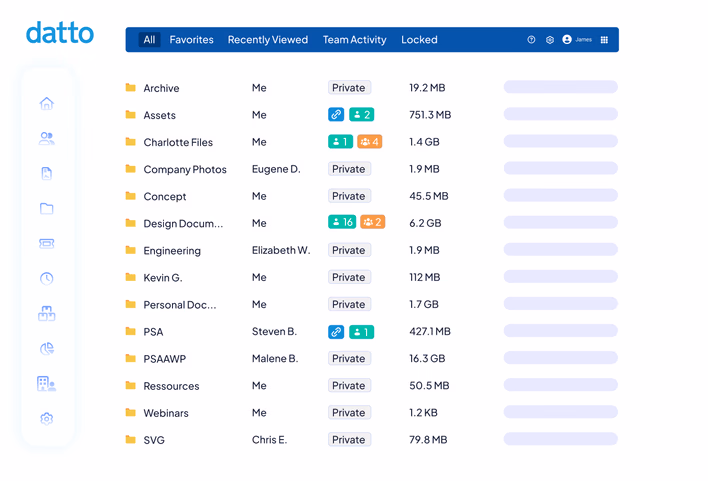This screenshot has height=481, width=708.
Task: Click size value 6.2 GB
Action: 425,223
